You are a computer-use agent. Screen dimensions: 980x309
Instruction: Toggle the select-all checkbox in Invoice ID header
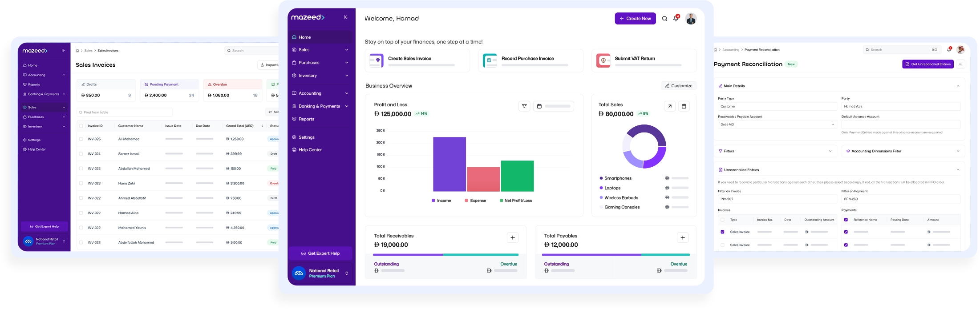point(81,126)
